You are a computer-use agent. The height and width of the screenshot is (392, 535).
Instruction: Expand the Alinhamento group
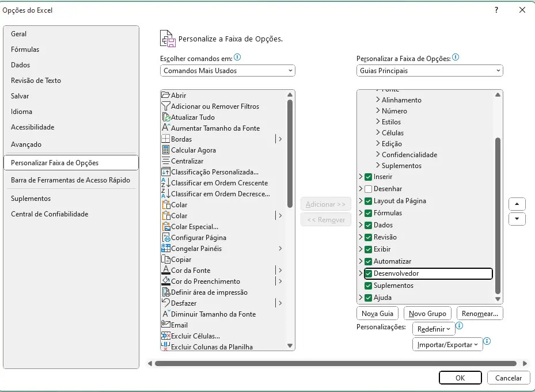pos(378,100)
